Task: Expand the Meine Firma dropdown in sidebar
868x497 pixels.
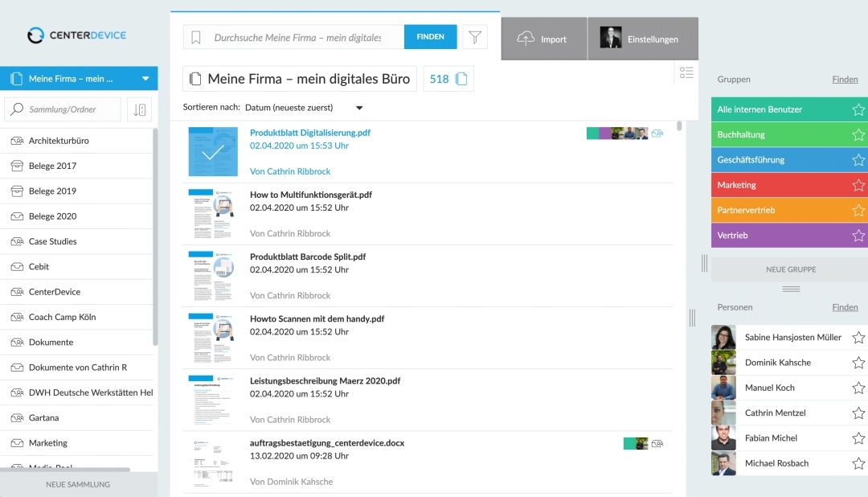Action: pyautogui.click(x=145, y=79)
